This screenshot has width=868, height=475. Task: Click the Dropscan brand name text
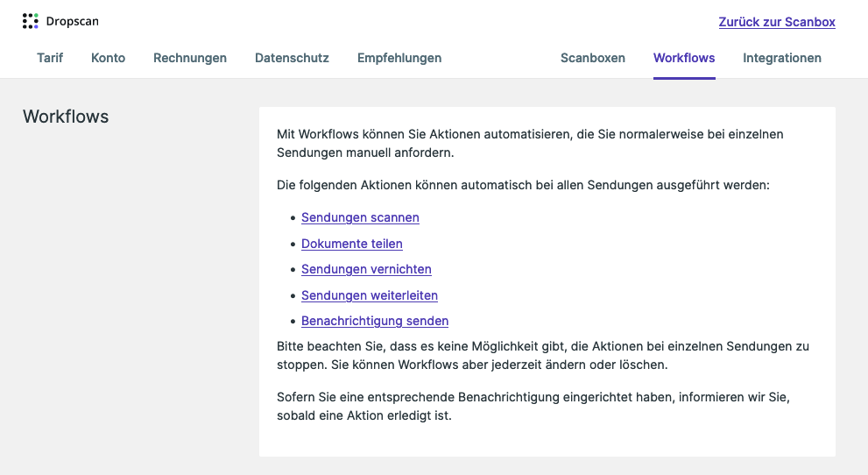(73, 21)
